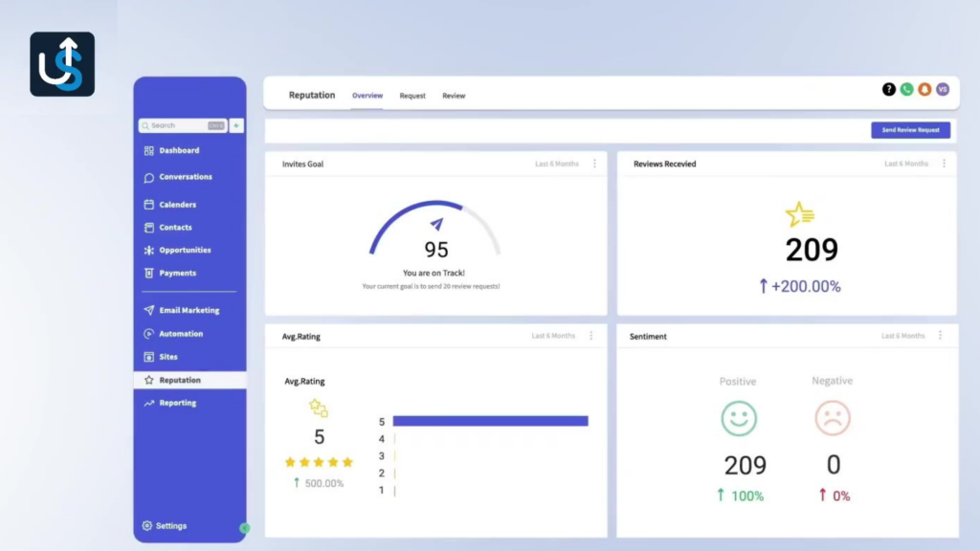
Task: Click the sidebar Search field
Action: coord(183,125)
